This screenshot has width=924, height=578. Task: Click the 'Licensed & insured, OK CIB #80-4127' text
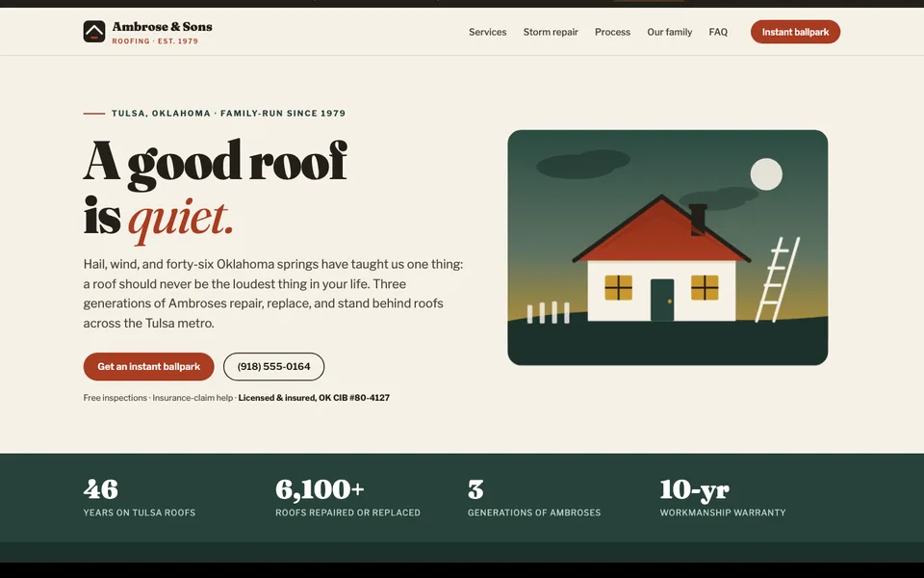pos(314,398)
